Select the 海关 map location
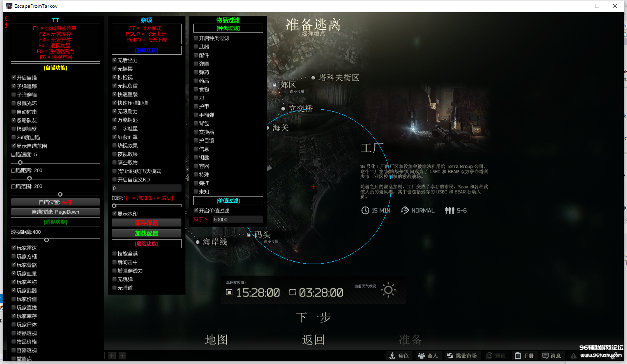Screen dimensions: 627x364 point(280,128)
